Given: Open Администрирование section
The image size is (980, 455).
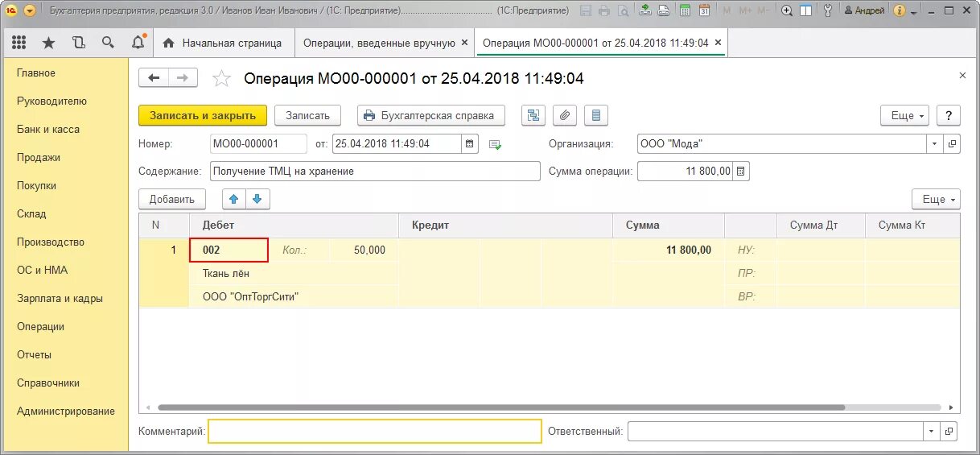Looking at the screenshot, I should pos(66,412).
